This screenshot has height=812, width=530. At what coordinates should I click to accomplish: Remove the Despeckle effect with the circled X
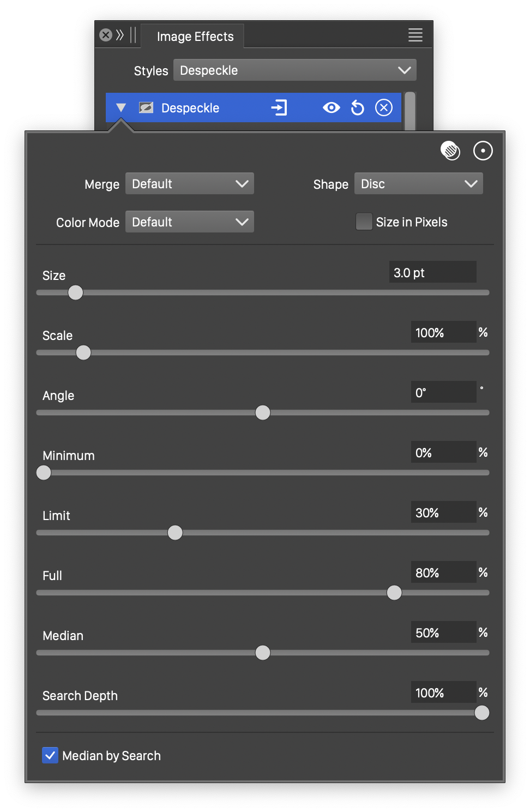(384, 108)
